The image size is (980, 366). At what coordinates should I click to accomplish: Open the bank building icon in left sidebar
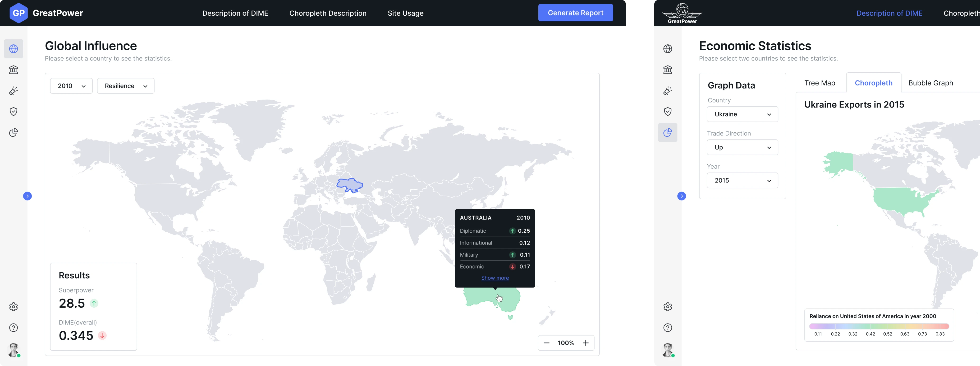coord(13,70)
